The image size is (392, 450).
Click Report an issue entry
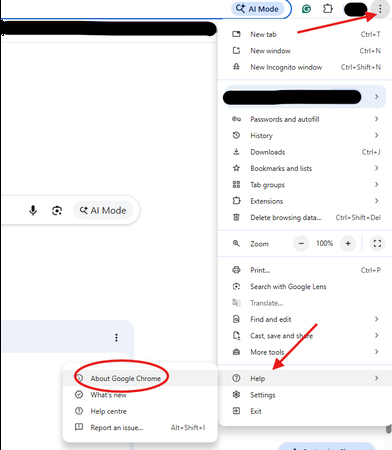click(x=140, y=427)
